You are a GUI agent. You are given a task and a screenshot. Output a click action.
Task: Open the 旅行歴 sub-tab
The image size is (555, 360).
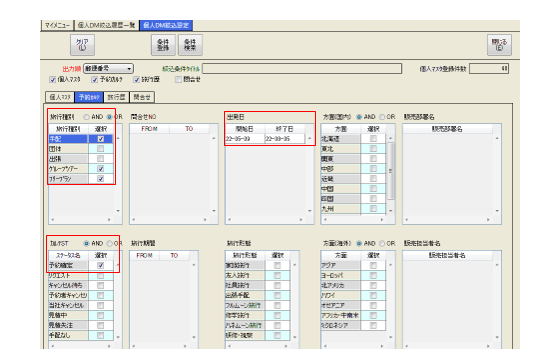pyautogui.click(x=116, y=97)
